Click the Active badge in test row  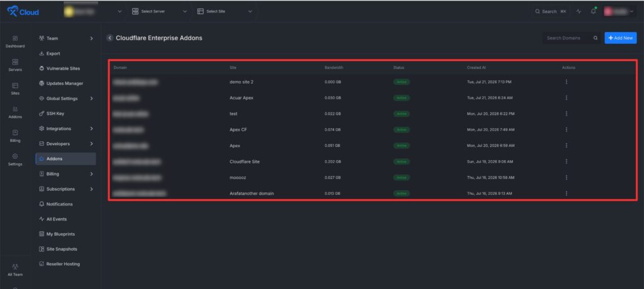(401, 114)
